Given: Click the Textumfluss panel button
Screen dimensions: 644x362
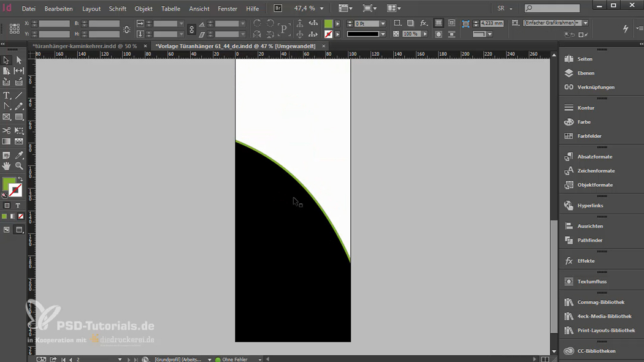Looking at the screenshot, I should point(591,281).
